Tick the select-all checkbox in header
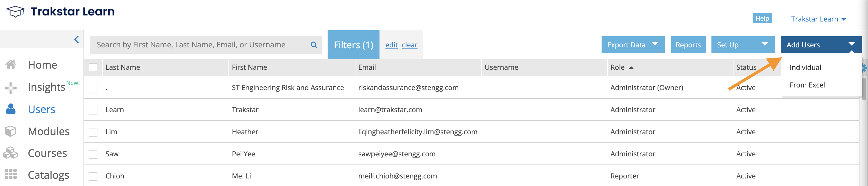Viewport: 868px width, 186px height. click(x=93, y=67)
